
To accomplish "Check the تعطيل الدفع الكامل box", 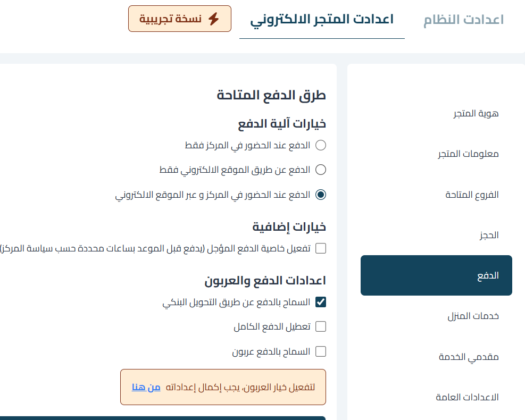I will pos(321,326).
